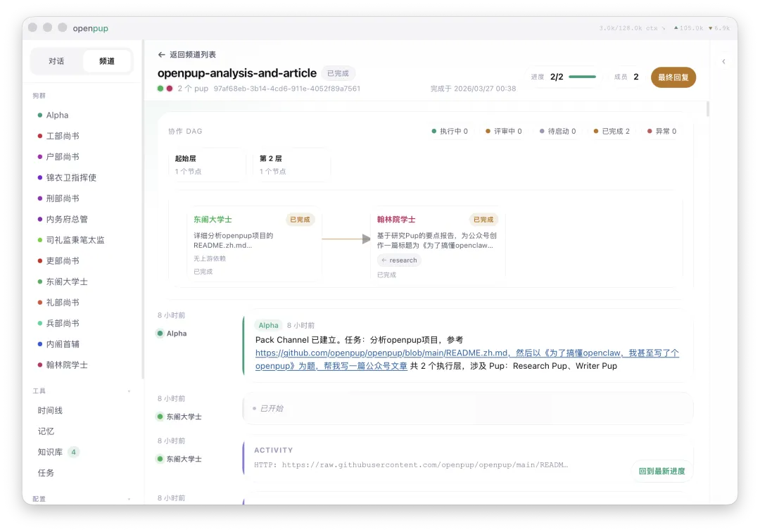Click 完成于 2026/03/27 00:38 timestamp
760x532 pixels.
[x=473, y=89]
